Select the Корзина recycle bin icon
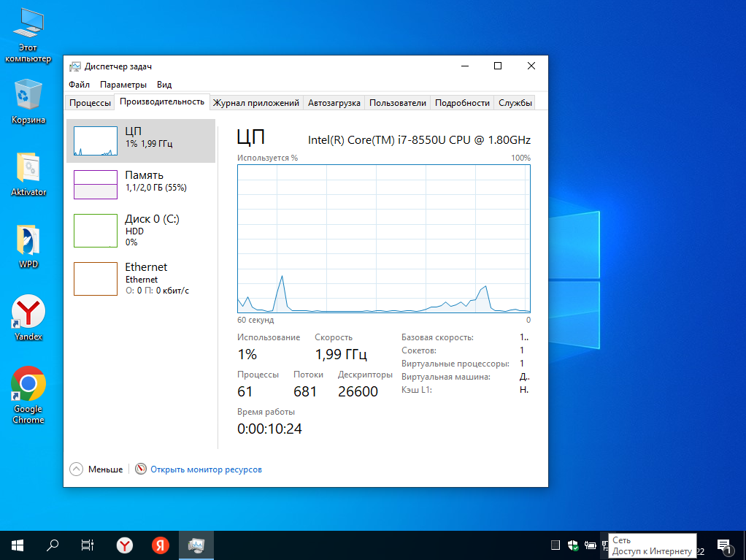 click(28, 101)
